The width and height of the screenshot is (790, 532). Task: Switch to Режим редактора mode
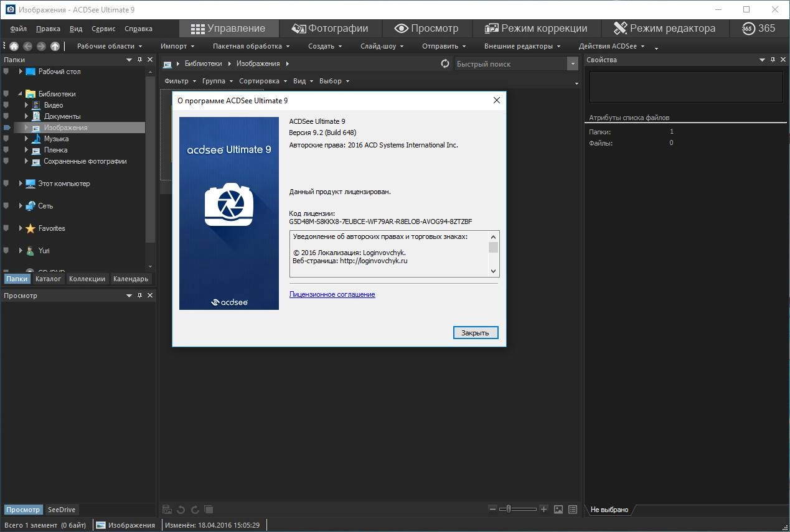click(x=664, y=28)
